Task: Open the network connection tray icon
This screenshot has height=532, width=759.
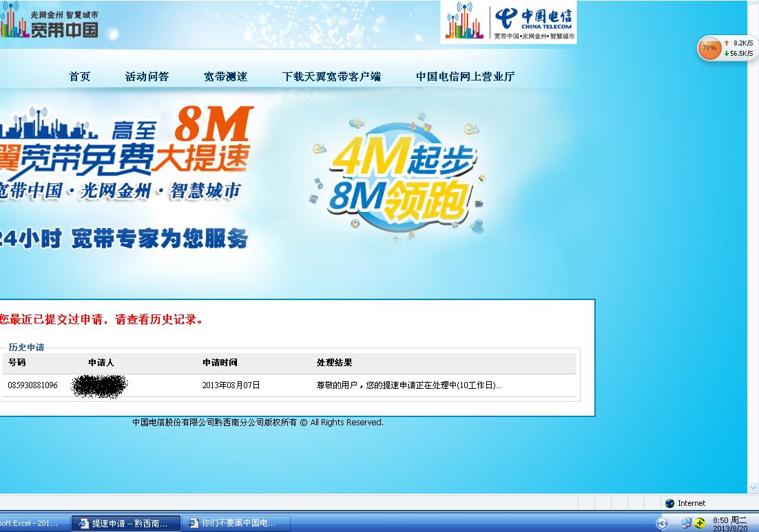Action: (686, 523)
